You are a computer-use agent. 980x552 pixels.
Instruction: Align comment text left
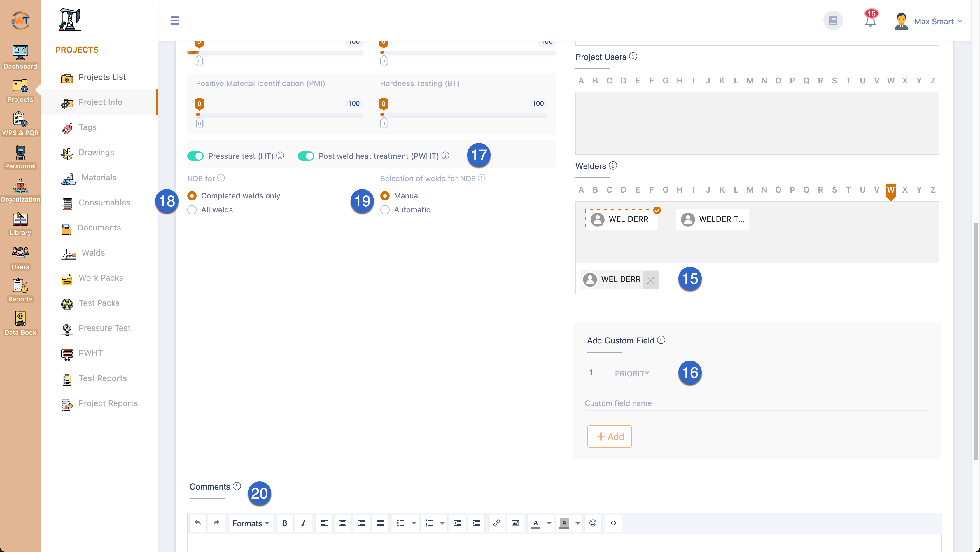coord(324,523)
